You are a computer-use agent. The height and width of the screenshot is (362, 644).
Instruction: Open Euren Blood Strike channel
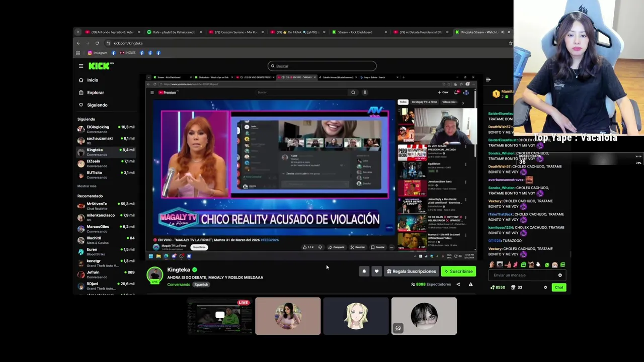tap(106, 251)
